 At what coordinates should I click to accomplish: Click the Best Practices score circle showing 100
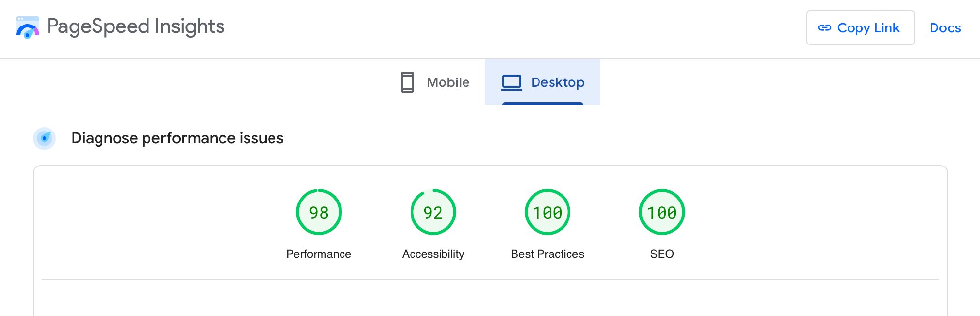tap(547, 212)
